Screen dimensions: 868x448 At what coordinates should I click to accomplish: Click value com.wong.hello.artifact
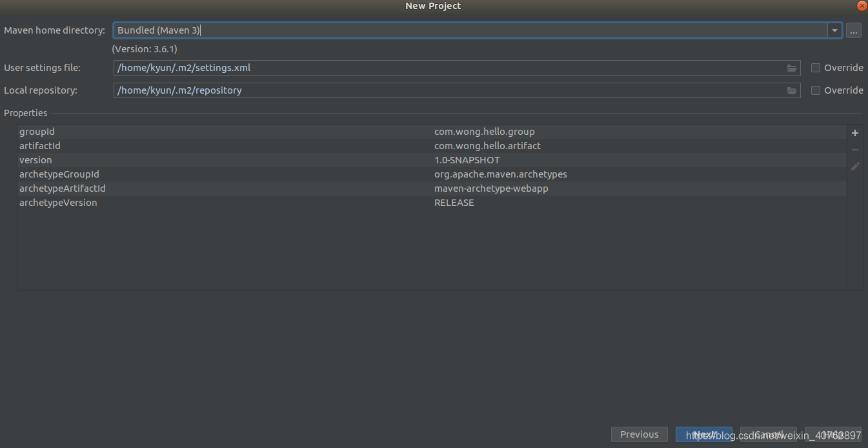[x=487, y=146]
